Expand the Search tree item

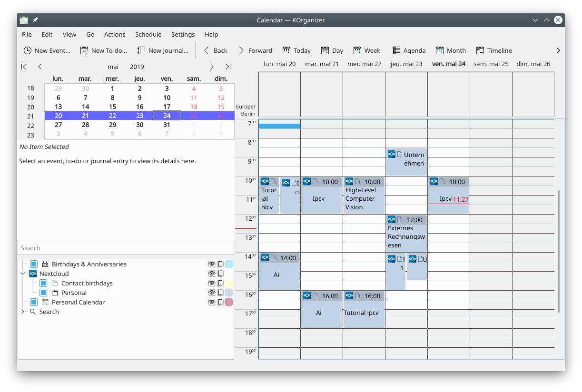[x=23, y=312]
